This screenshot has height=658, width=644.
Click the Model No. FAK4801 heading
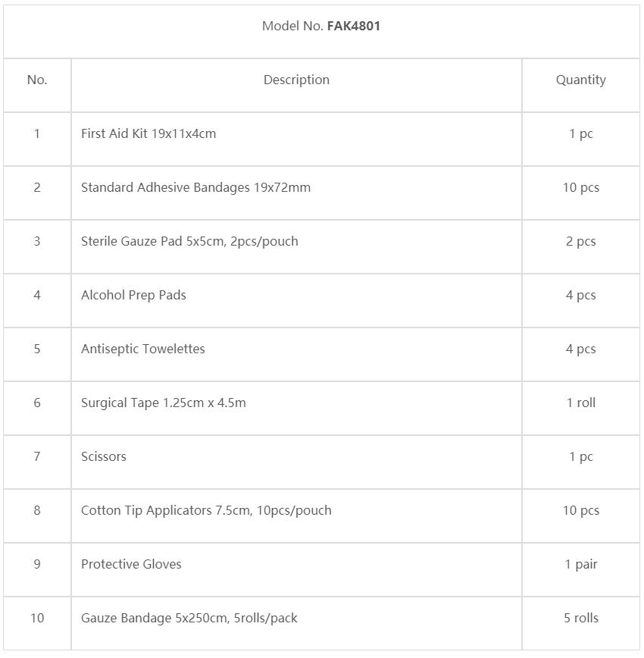321,26
